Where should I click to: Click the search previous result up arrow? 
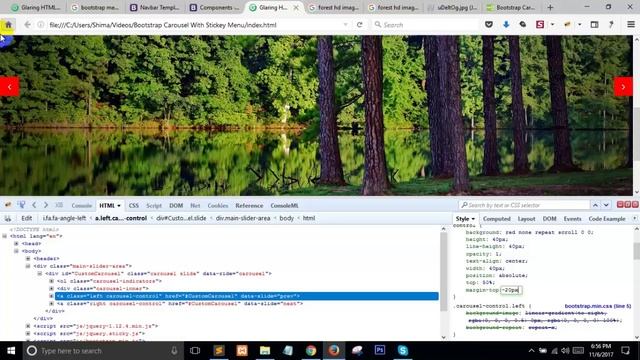pos(595,205)
